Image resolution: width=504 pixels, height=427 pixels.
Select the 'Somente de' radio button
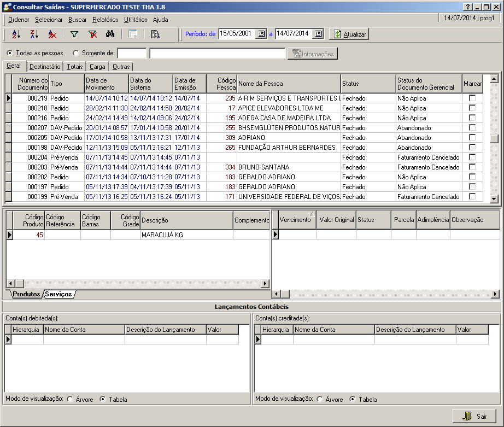click(76, 53)
